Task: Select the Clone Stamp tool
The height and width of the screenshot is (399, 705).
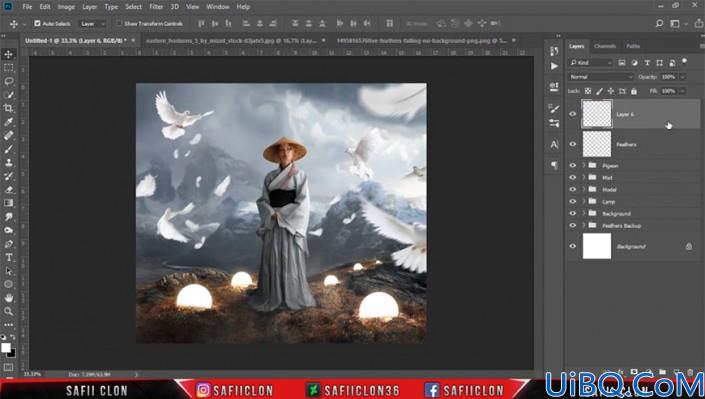Action: pyautogui.click(x=9, y=162)
